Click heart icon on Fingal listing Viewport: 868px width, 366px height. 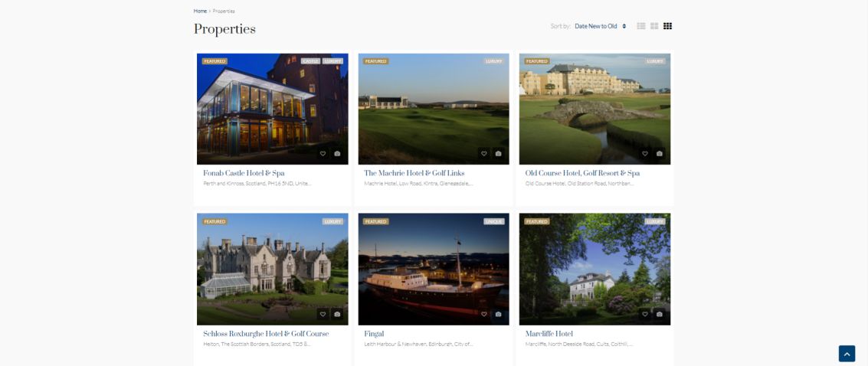pos(484,314)
